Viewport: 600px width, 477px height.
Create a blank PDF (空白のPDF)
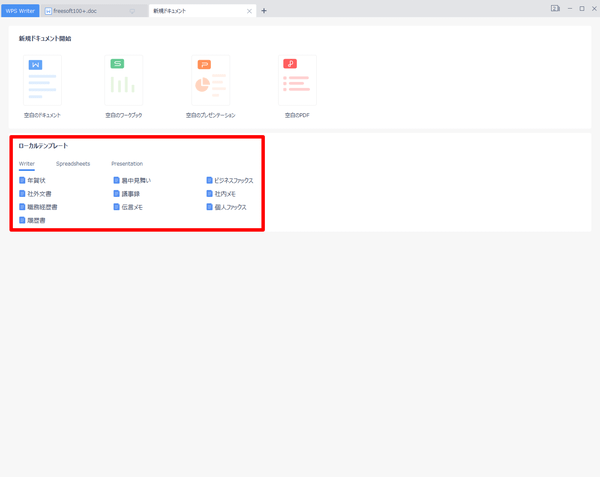[x=297, y=81]
